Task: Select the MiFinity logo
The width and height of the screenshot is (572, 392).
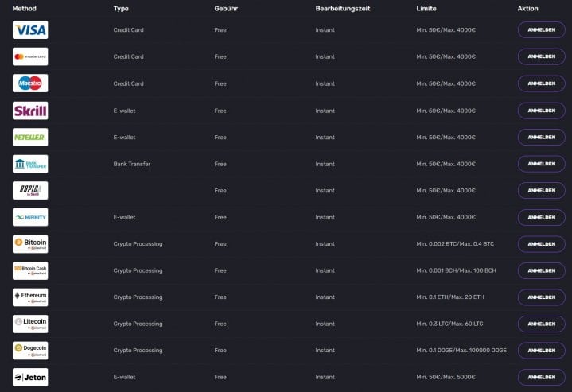Action: (x=30, y=217)
